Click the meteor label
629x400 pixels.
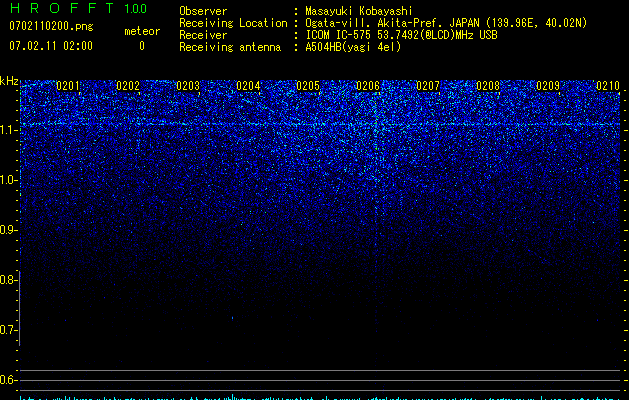click(142, 31)
